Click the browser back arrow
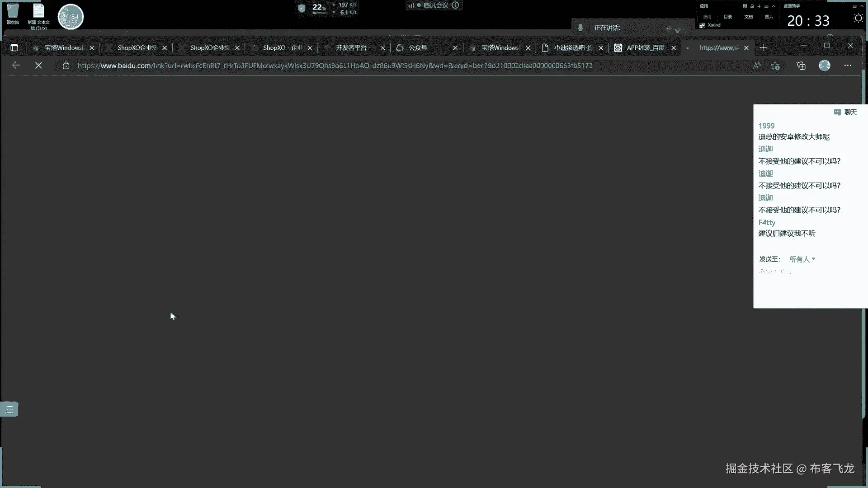 [16, 66]
